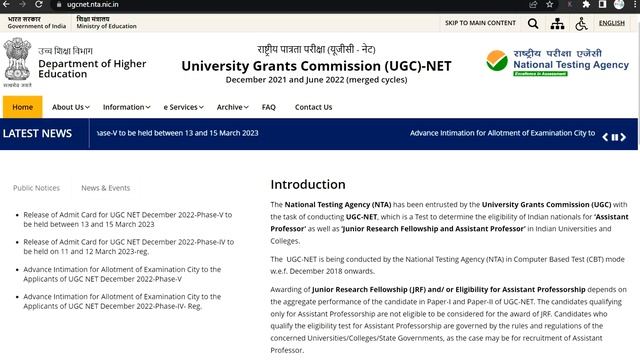640x360 pixels.
Task: Click the browser back arrow
Action: click(x=6, y=4)
